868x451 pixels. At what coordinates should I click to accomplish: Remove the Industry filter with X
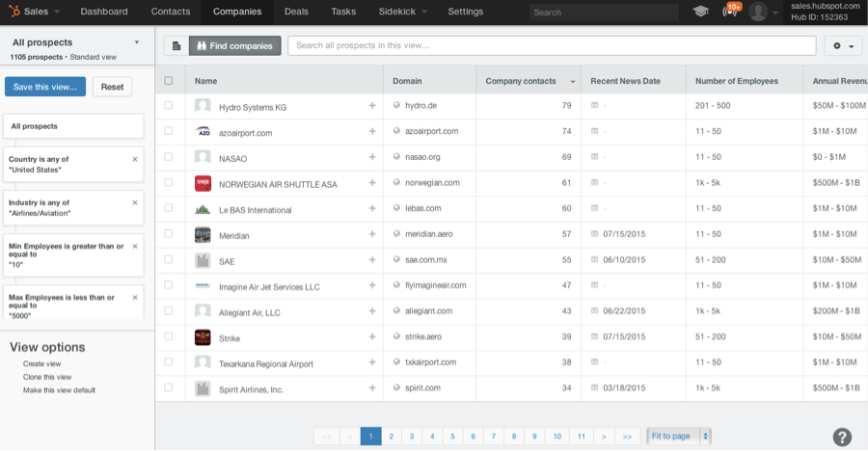pyautogui.click(x=135, y=203)
